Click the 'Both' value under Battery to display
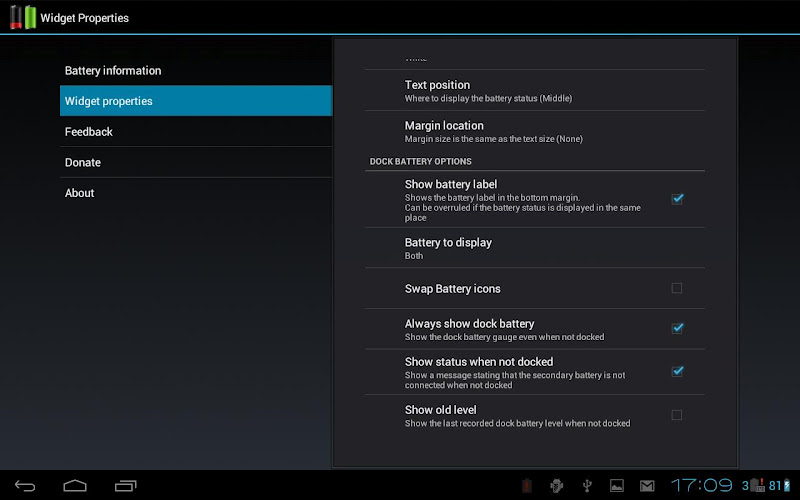 pyautogui.click(x=414, y=256)
